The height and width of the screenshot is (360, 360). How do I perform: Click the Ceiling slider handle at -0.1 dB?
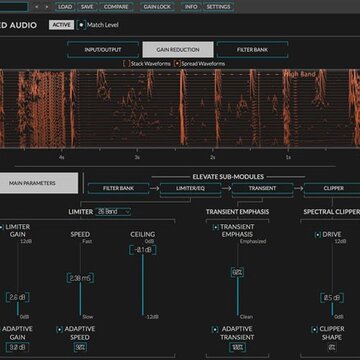(143, 250)
